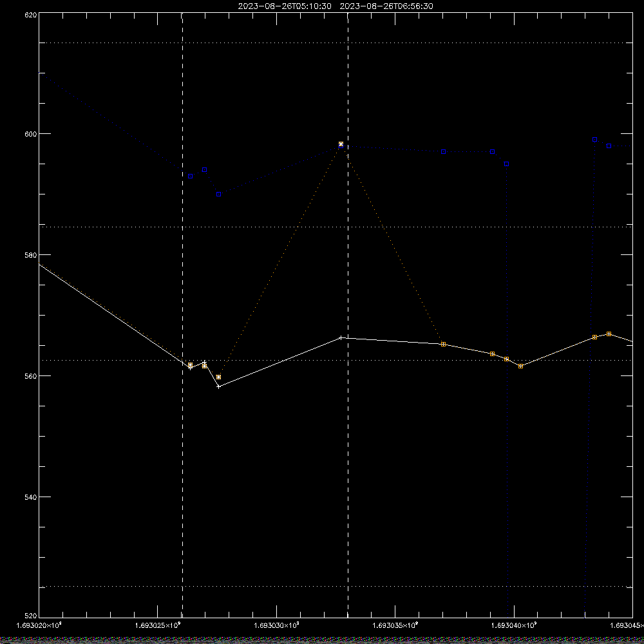
Task: Select the dotted horizontal threshold line near 525
Action: coord(336,587)
